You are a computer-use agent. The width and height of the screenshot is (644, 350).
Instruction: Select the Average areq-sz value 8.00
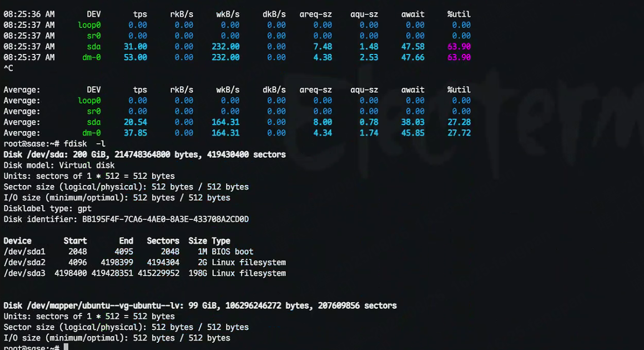(323, 122)
